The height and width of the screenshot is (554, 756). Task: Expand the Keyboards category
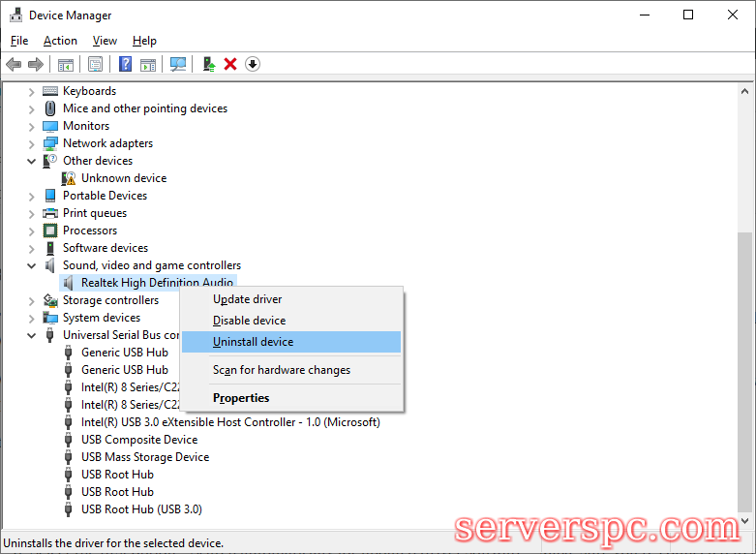(32, 91)
